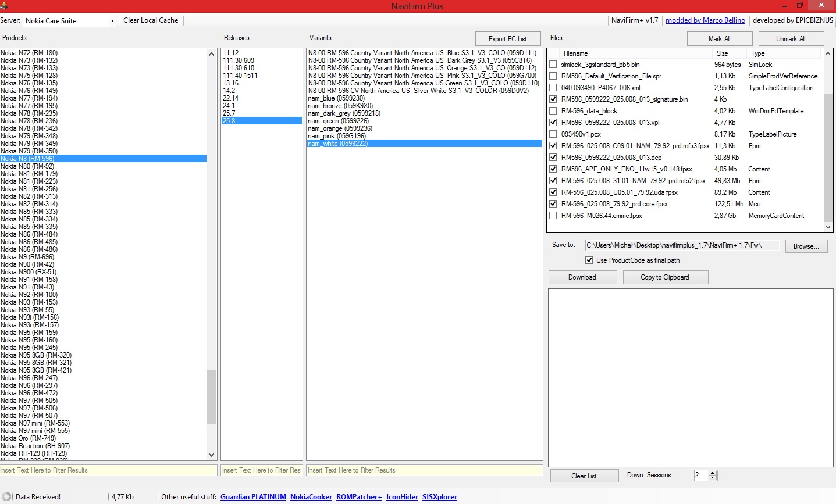Select release 25.7
This screenshot has width=836, height=504.
(x=262, y=113)
